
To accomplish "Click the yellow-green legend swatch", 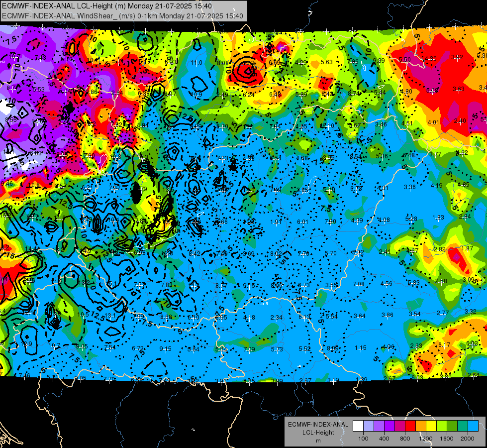I will pos(442,426).
